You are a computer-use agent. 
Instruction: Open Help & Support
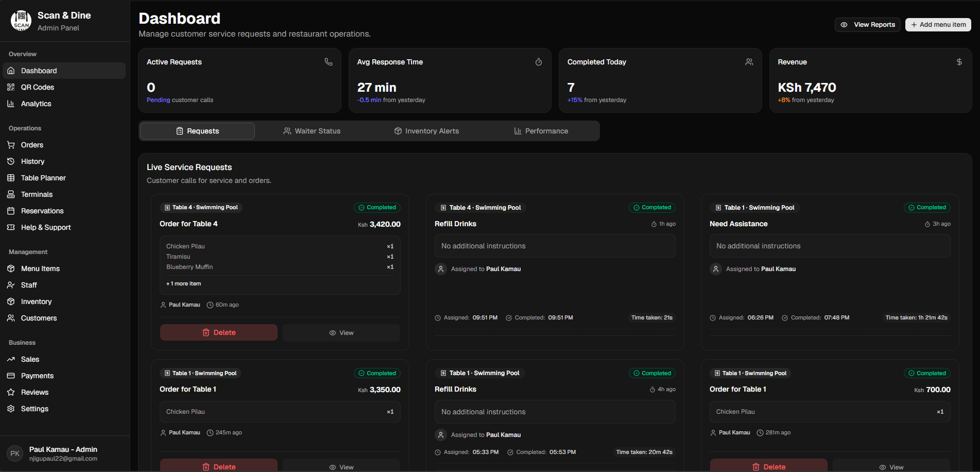tap(64, 227)
